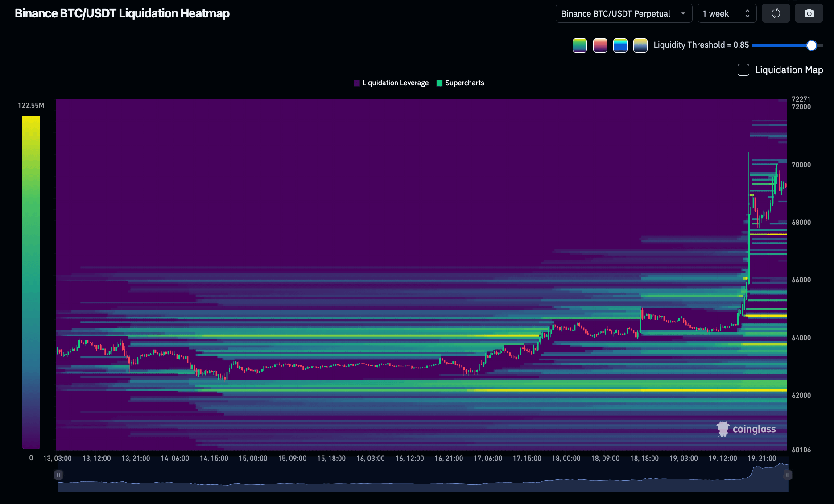The height and width of the screenshot is (504, 834).
Task: Select the pink-red color scheme swatch
Action: [x=600, y=45]
